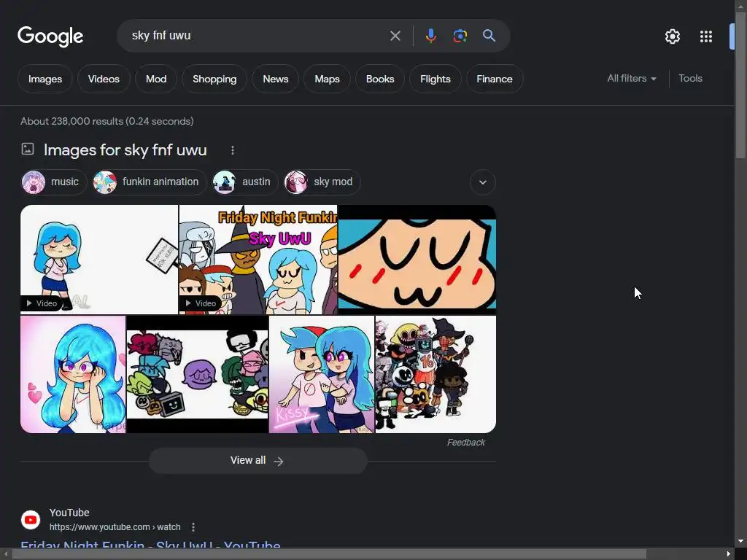Image resolution: width=747 pixels, height=560 pixels.
Task: Click scrollbar down arrow
Action: [x=740, y=542]
